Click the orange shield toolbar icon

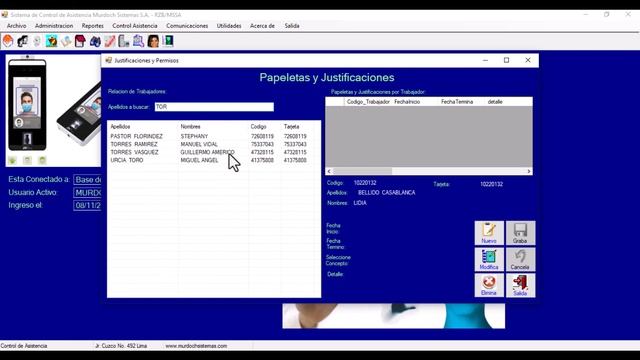pos(8,41)
